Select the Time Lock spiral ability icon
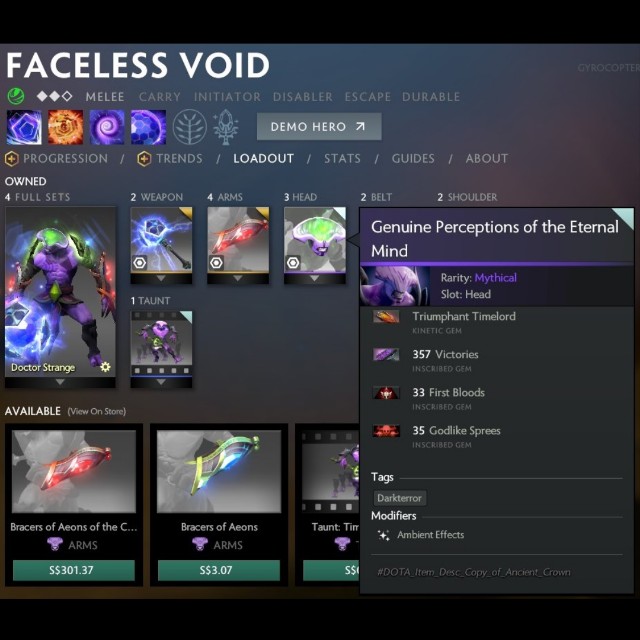Image resolution: width=640 pixels, height=640 pixels. [x=107, y=127]
